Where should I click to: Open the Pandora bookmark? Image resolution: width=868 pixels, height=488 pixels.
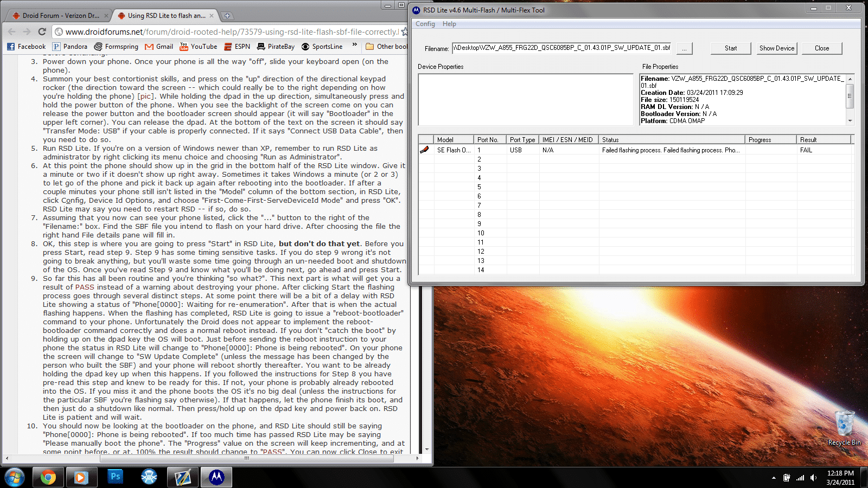pyautogui.click(x=69, y=47)
